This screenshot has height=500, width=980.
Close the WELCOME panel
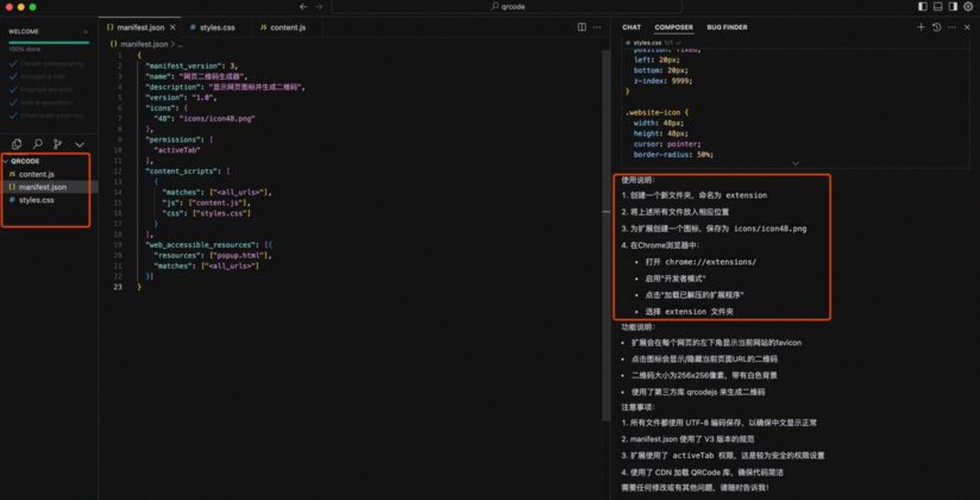pyautogui.click(x=86, y=31)
